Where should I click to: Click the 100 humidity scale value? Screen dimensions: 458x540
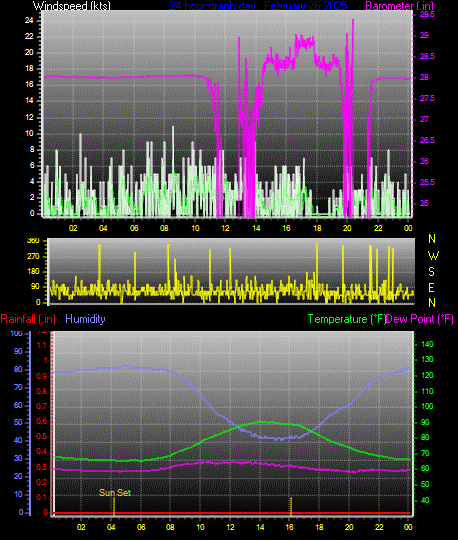16,333
